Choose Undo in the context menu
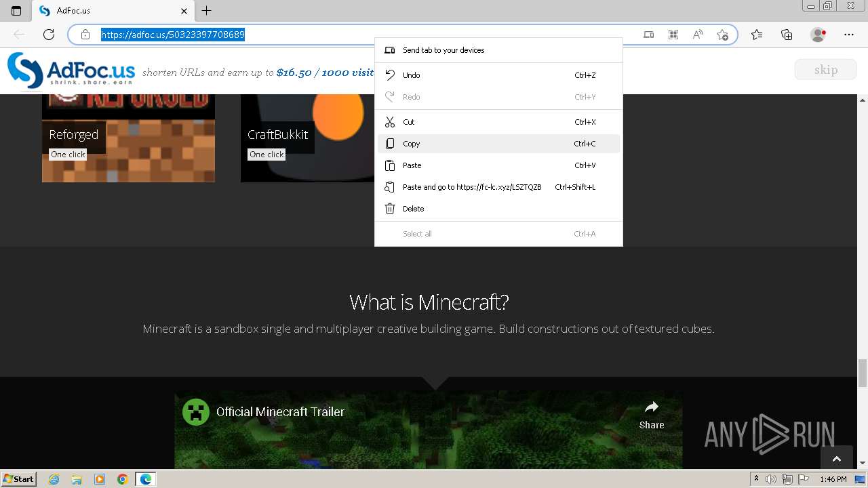 [498, 75]
